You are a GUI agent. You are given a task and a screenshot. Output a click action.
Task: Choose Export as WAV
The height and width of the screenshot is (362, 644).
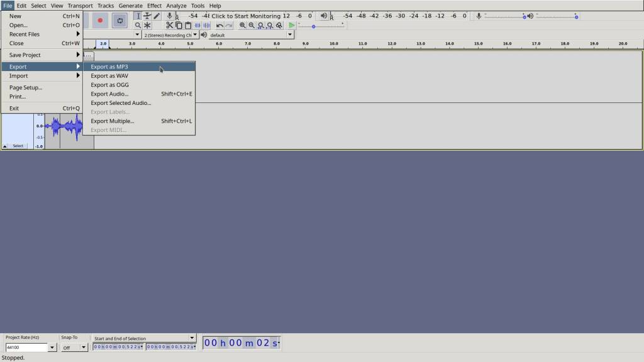coord(139,75)
